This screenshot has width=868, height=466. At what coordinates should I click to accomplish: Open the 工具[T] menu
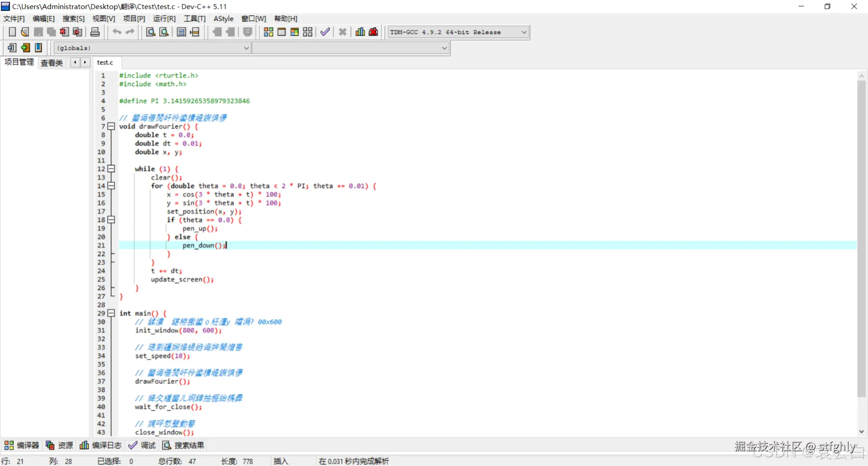(x=195, y=19)
